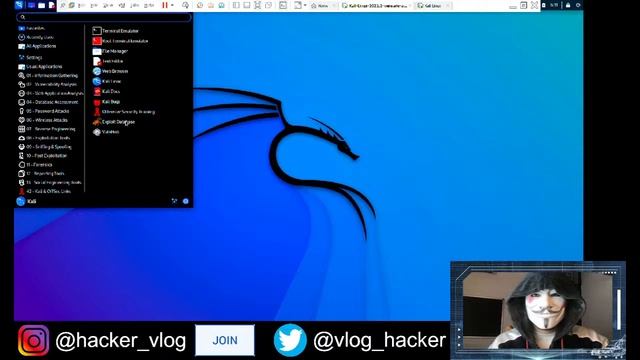640x360 pixels.
Task: Open the Kali Linux website shortcut
Action: 107,81
